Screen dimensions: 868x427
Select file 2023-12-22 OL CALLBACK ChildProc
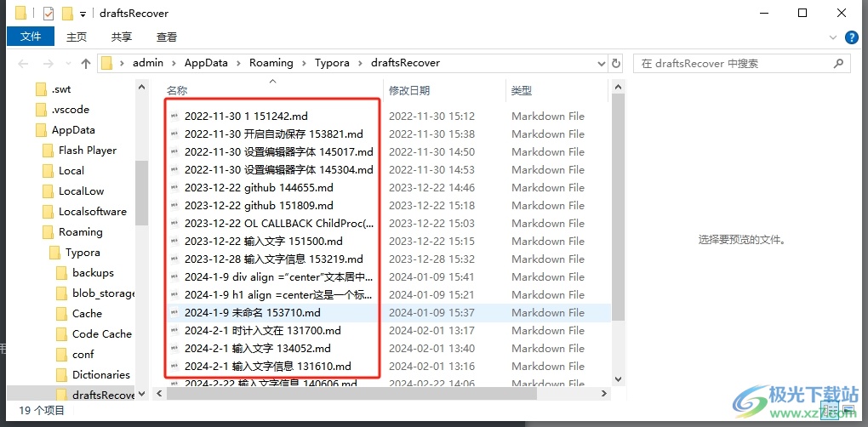(x=280, y=224)
